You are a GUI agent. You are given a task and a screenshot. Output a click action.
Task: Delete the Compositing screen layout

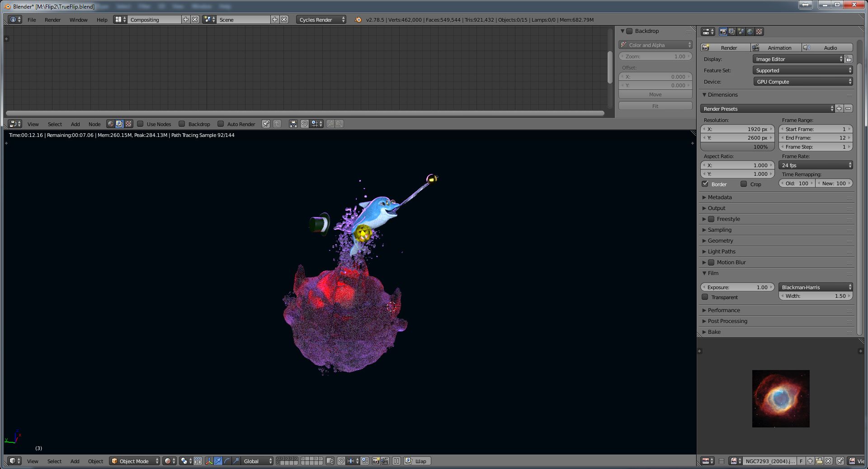click(195, 19)
